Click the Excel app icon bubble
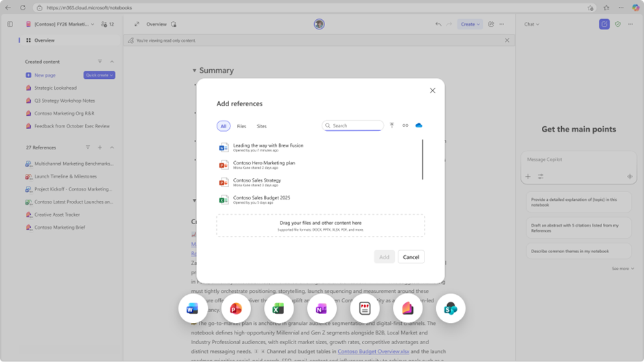 [x=278, y=309]
